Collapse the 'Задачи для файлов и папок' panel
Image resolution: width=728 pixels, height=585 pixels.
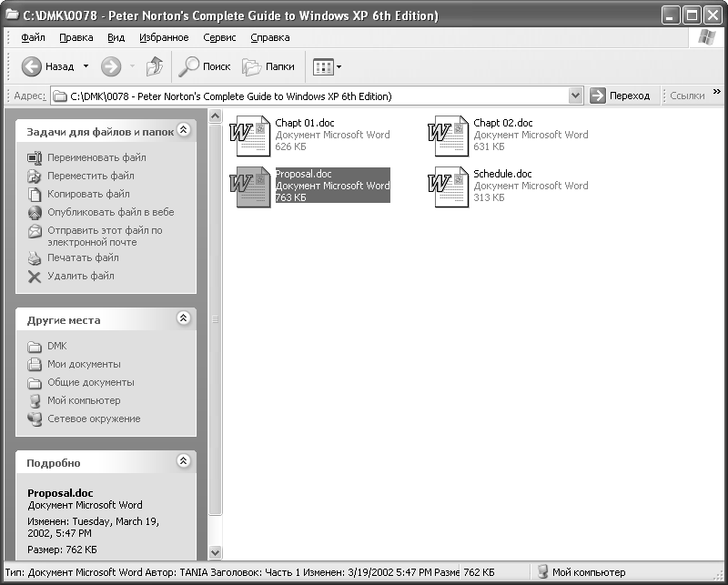[183, 131]
